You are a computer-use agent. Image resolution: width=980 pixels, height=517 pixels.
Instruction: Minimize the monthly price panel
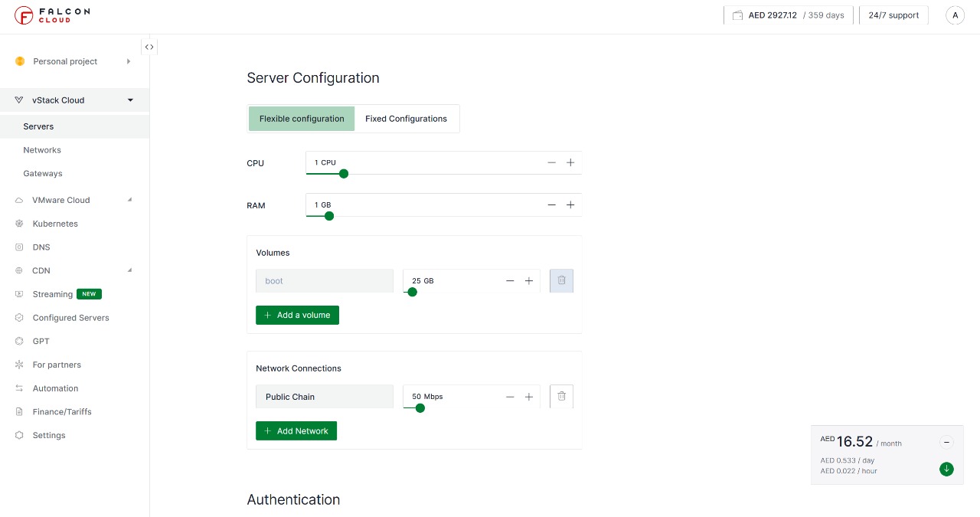(946, 442)
